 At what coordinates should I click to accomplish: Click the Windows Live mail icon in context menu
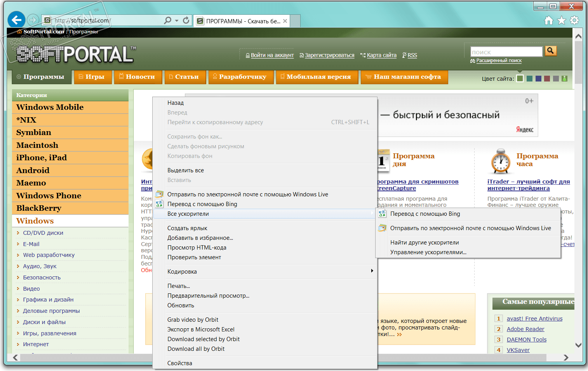click(159, 194)
